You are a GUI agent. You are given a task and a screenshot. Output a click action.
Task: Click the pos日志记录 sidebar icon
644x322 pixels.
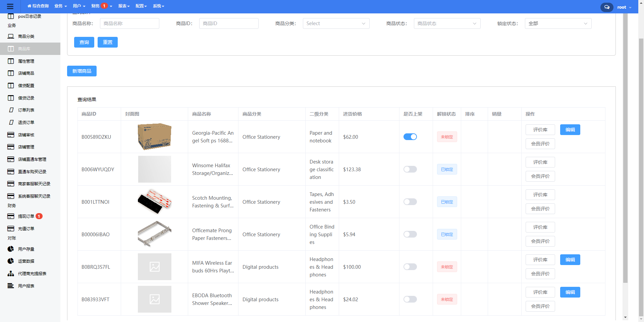11,16
